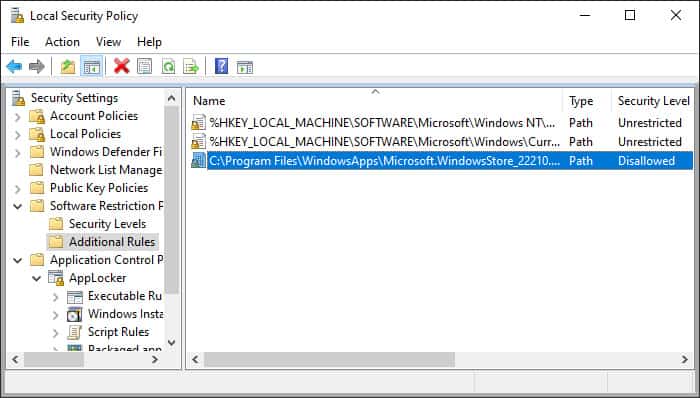Click the Up one level folder icon
Image resolution: width=700 pixels, height=398 pixels.
(68, 67)
